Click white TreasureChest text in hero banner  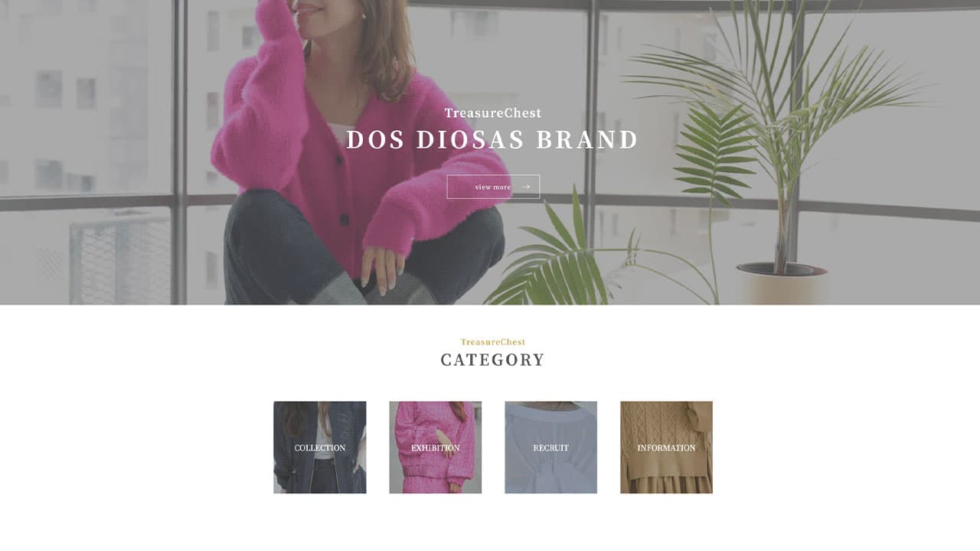[x=493, y=113]
